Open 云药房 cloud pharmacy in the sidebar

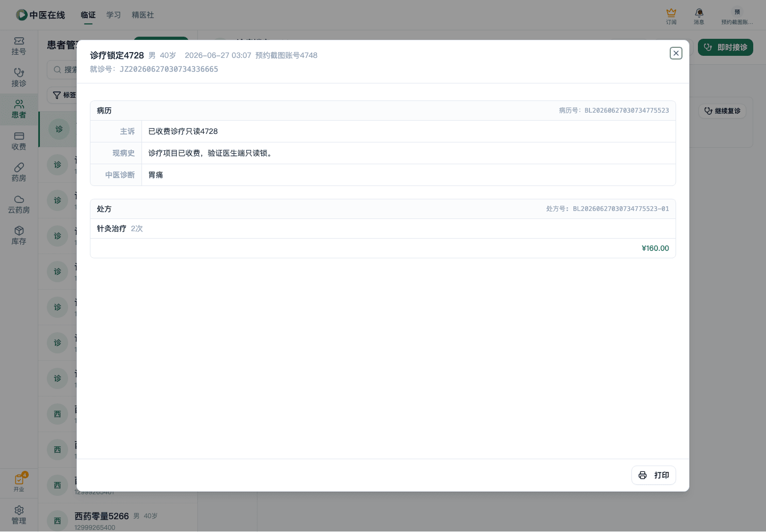point(19,205)
